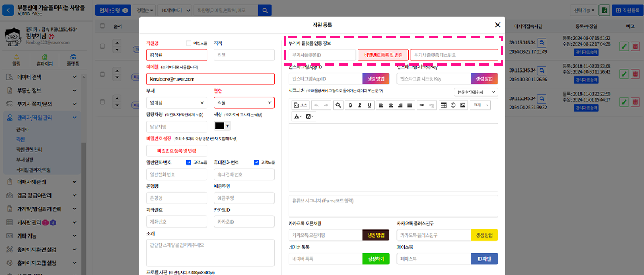Click the Bold icon in signature editor
The height and width of the screenshot is (275, 644).
click(x=351, y=105)
